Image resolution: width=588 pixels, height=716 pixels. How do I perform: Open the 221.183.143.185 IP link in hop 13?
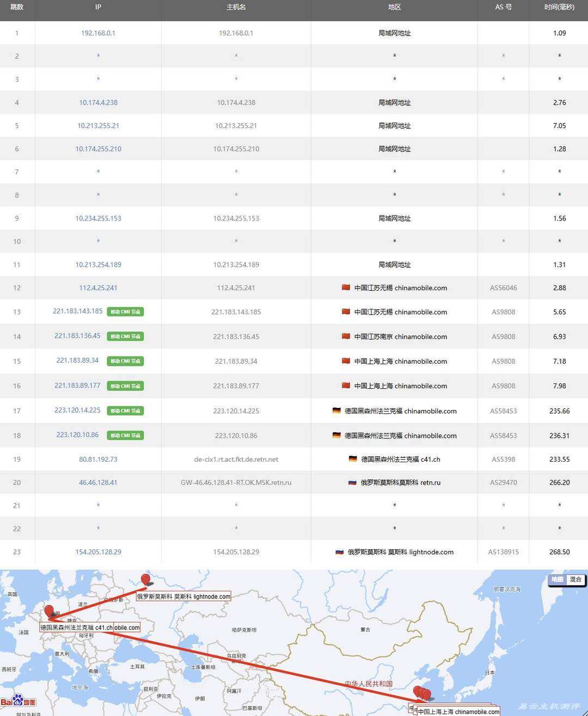point(78,311)
